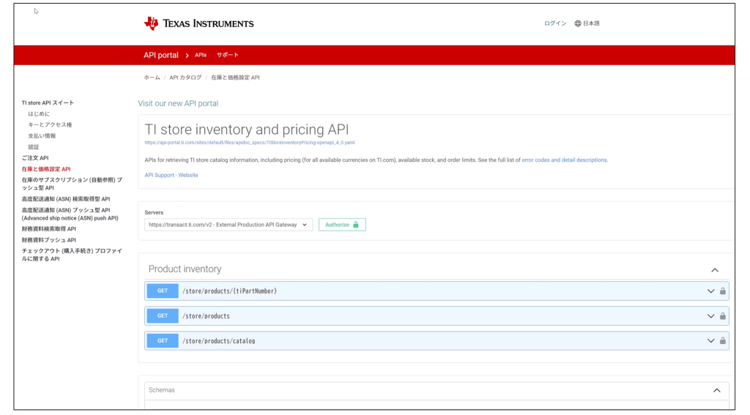The height and width of the screenshot is (415, 750).
Task: Click the /store/products/catalog path text
Action: click(219, 341)
